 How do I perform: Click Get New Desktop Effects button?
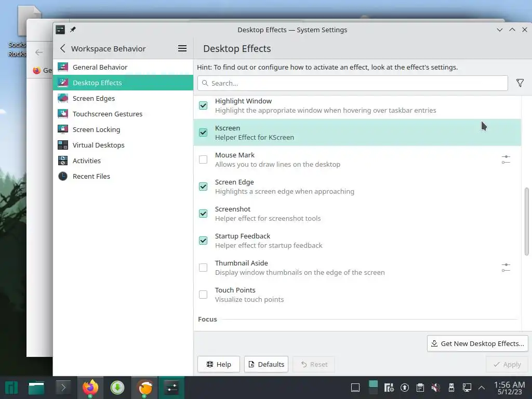[477, 343]
